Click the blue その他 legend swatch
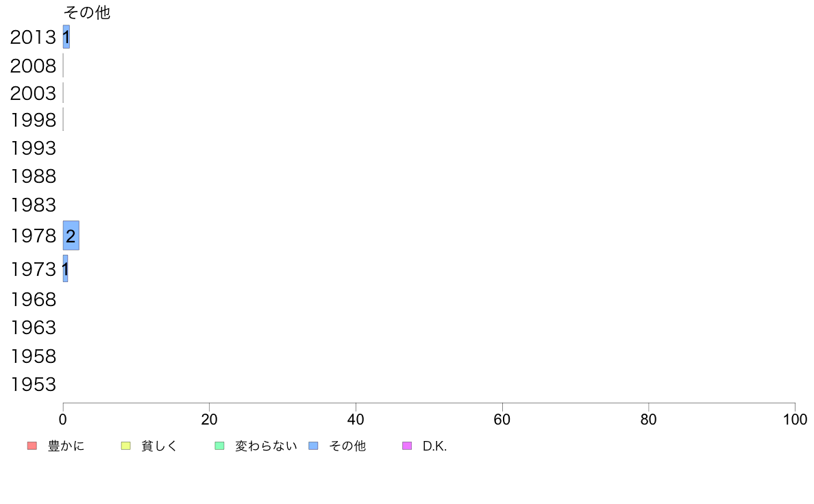 click(313, 446)
